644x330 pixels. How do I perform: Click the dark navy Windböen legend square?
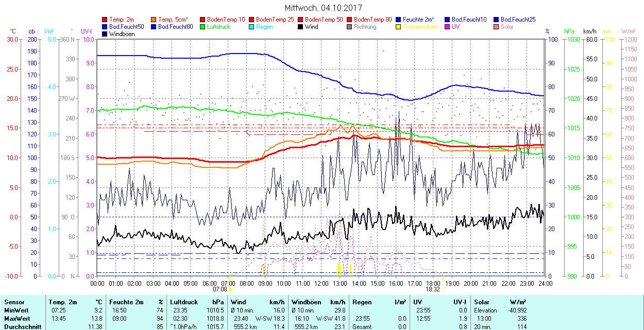click(x=105, y=34)
